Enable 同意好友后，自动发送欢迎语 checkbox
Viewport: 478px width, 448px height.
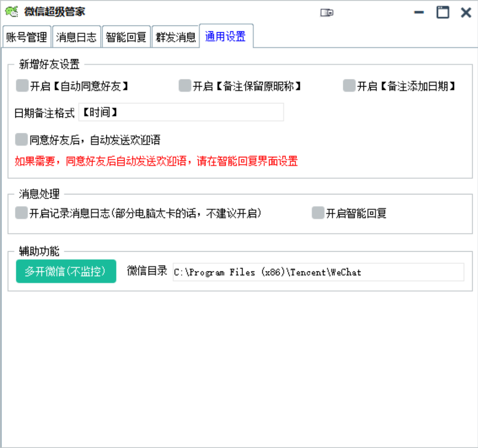(21, 139)
